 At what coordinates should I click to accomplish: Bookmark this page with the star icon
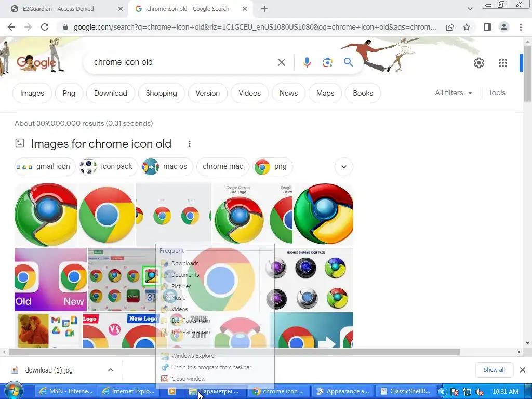point(467,27)
